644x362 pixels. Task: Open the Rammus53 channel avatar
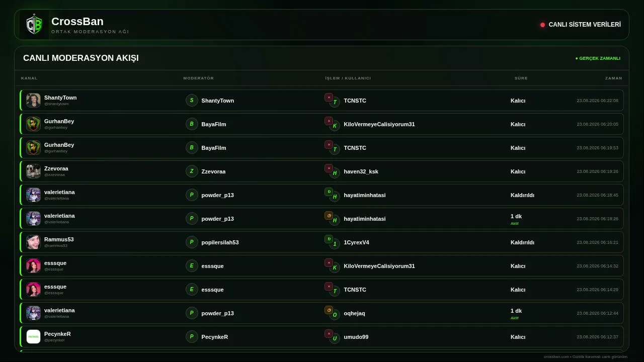pos(33,242)
